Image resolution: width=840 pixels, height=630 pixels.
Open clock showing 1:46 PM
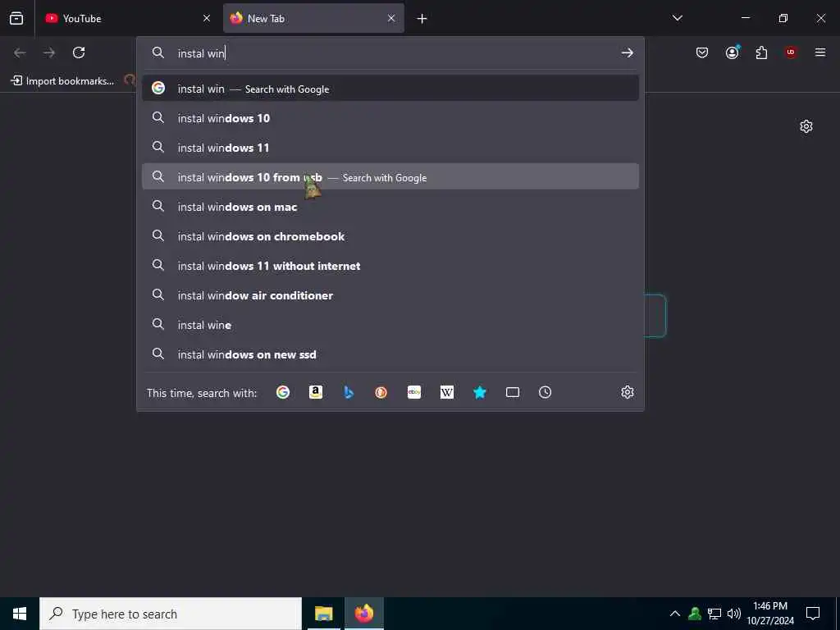[770, 614]
